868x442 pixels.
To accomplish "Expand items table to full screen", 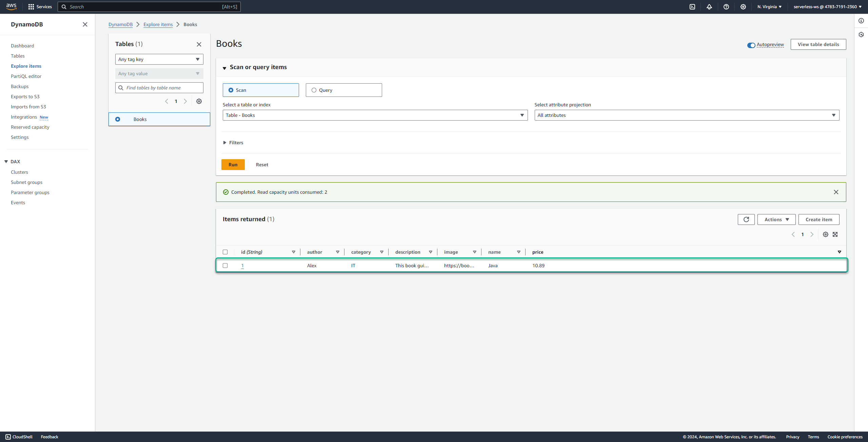I will coord(835,234).
